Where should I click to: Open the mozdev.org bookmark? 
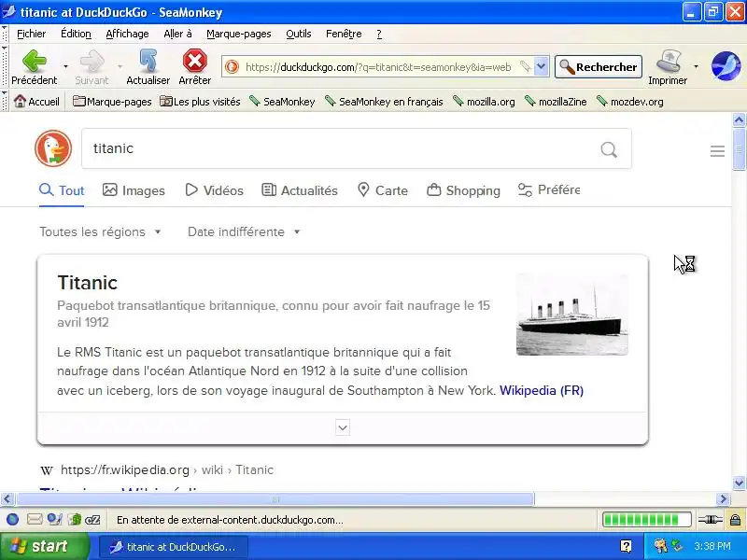click(629, 102)
